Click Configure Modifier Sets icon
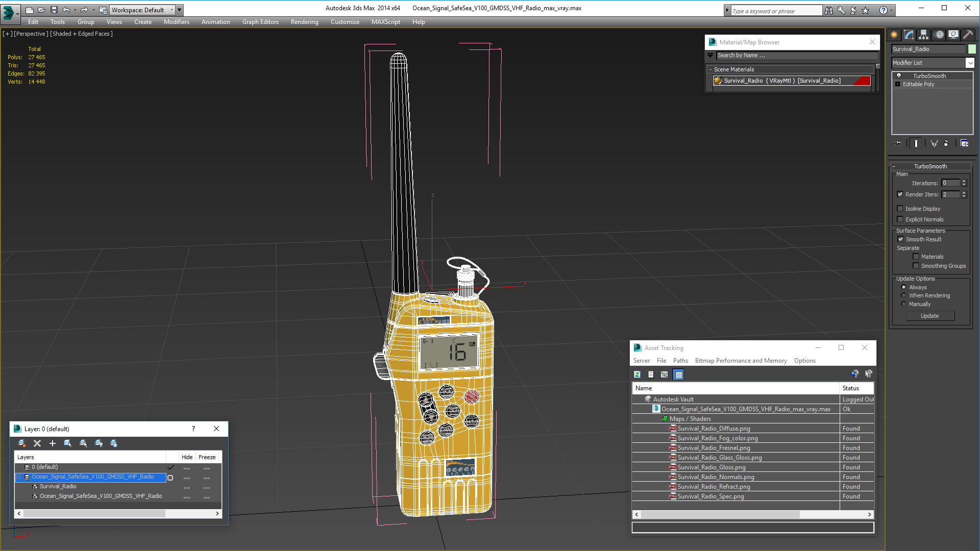980x551 pixels. pos(964,143)
